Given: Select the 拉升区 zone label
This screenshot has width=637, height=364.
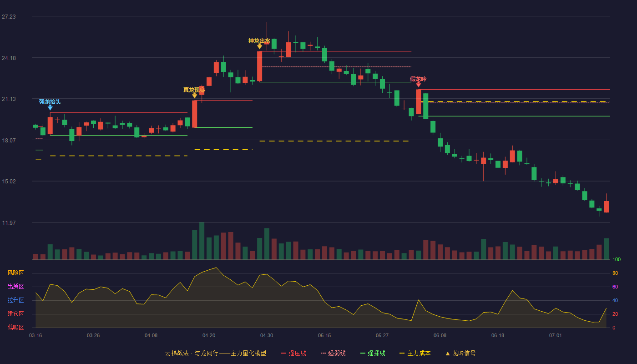Looking at the screenshot, I should 15,300.
